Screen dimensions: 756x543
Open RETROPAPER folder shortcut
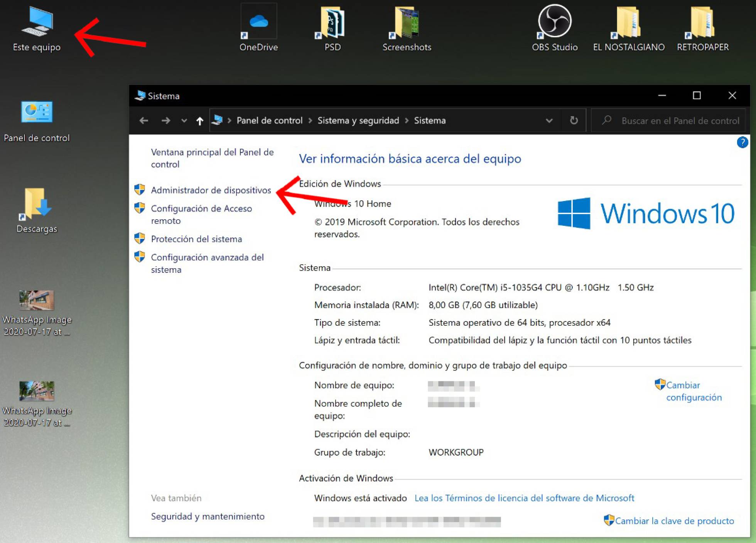point(703,29)
